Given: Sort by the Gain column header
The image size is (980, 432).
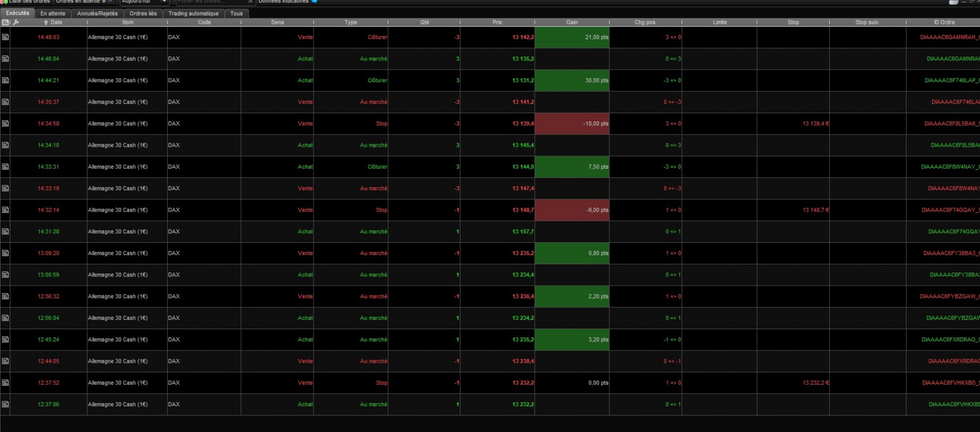Looking at the screenshot, I should (x=572, y=22).
